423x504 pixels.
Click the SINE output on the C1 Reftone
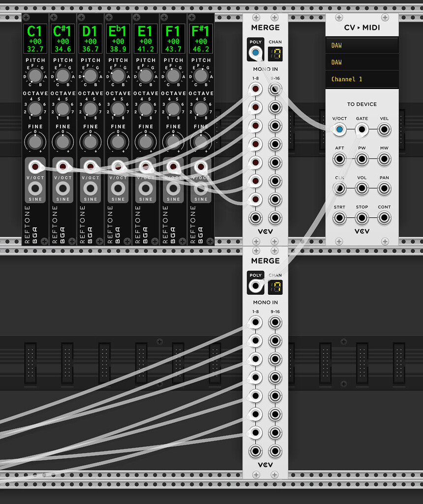click(35, 188)
